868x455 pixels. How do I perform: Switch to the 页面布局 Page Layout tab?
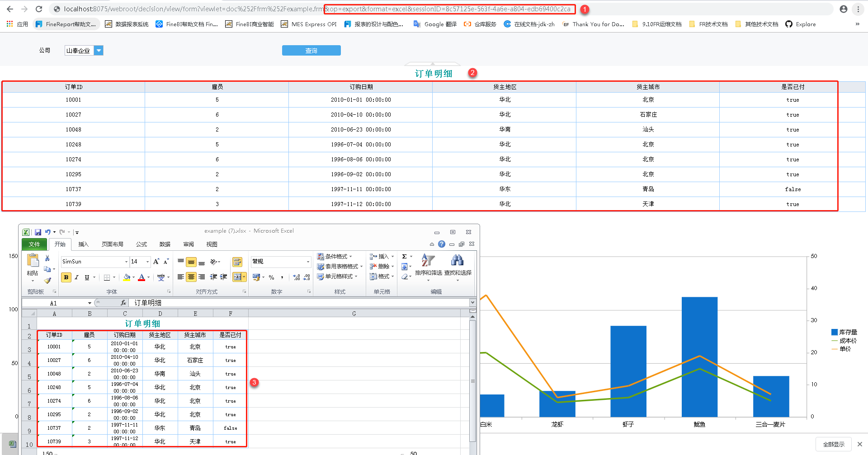coord(113,244)
